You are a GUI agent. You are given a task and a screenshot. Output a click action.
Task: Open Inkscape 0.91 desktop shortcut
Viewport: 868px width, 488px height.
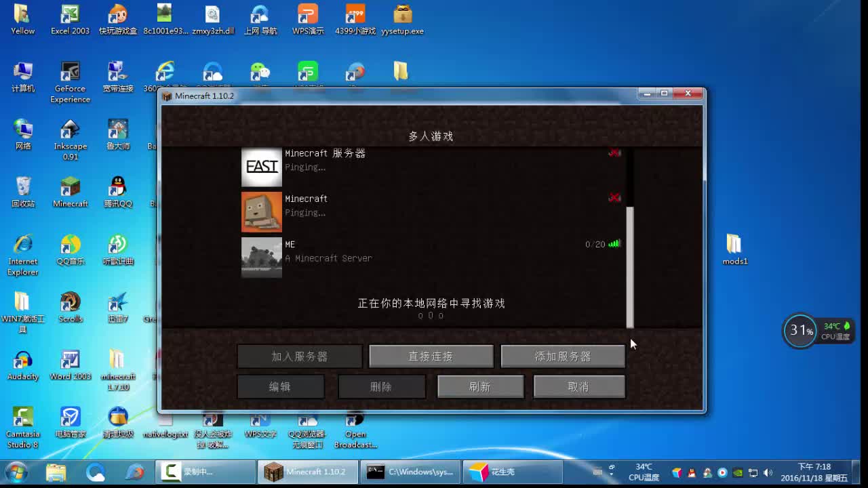(70, 140)
